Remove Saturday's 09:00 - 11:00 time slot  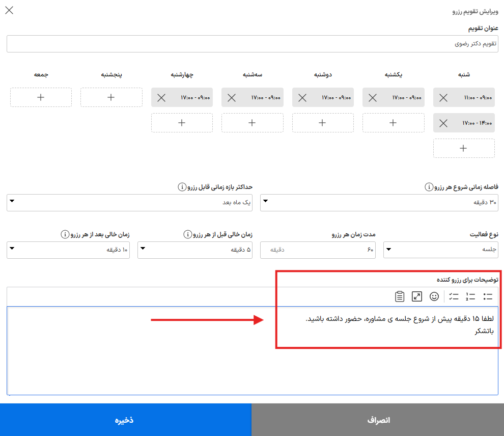click(x=443, y=98)
